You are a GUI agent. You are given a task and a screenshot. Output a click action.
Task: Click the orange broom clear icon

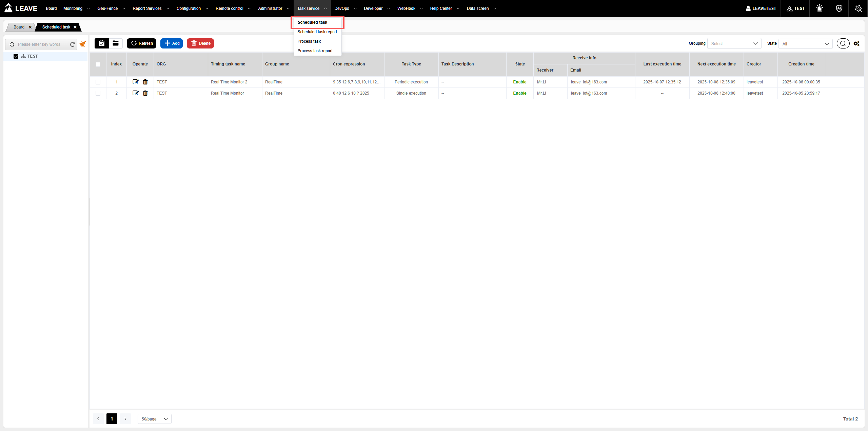click(x=83, y=44)
